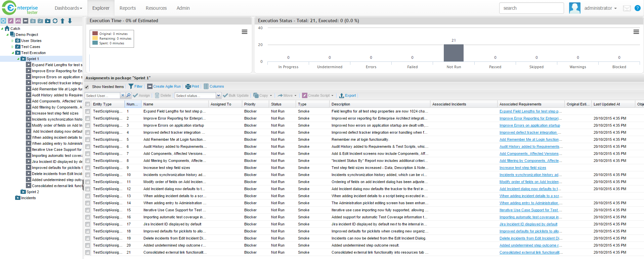
Task: Open Execution Status chart hamburger menu
Action: [x=636, y=32]
